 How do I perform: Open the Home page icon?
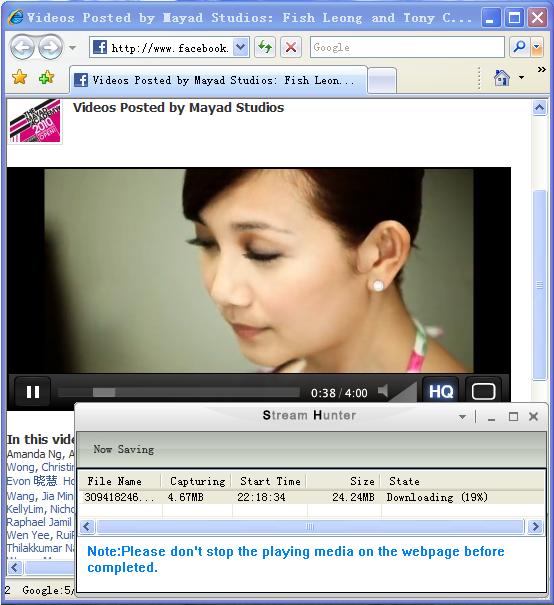[x=502, y=78]
